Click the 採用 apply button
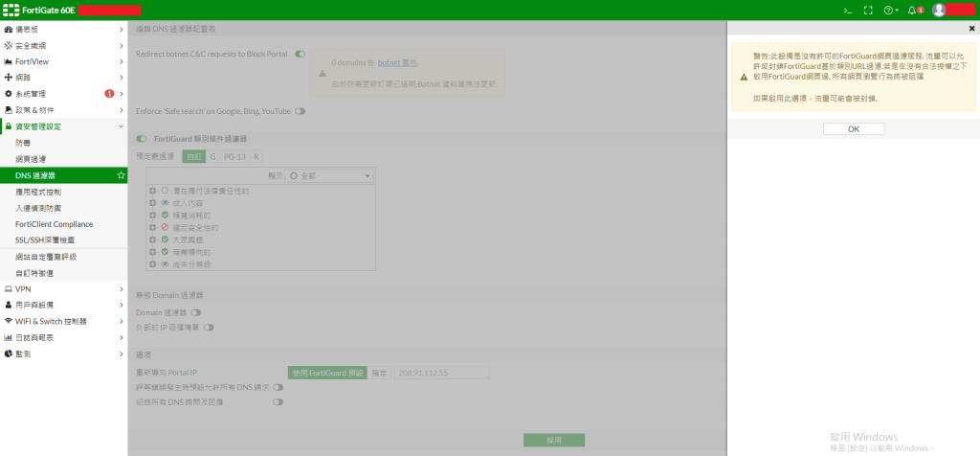 pos(554,441)
